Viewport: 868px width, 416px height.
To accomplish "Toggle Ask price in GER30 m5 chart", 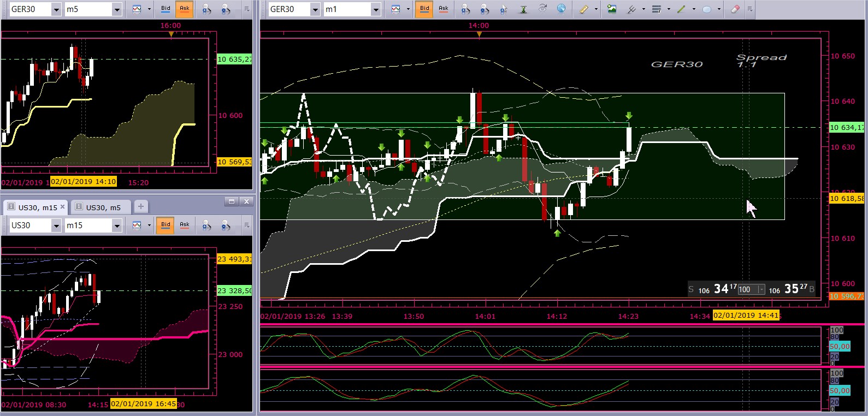I will coord(185,9).
